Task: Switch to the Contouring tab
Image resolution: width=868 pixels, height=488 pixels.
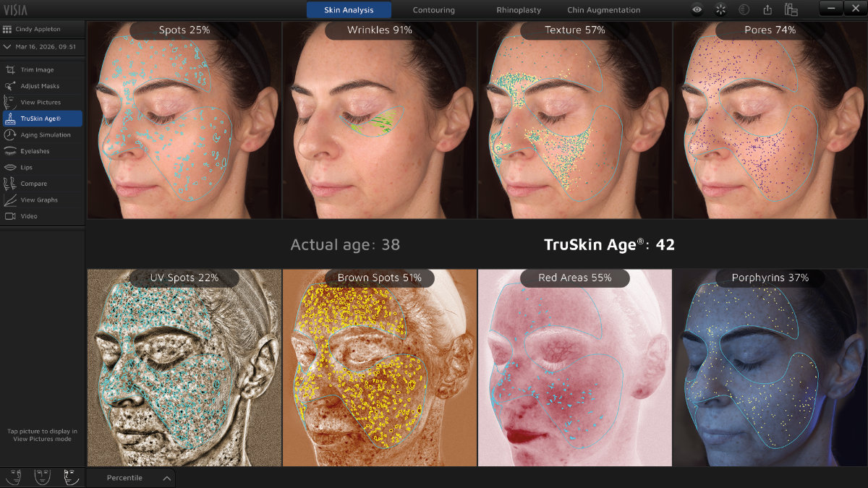Action: (x=433, y=10)
